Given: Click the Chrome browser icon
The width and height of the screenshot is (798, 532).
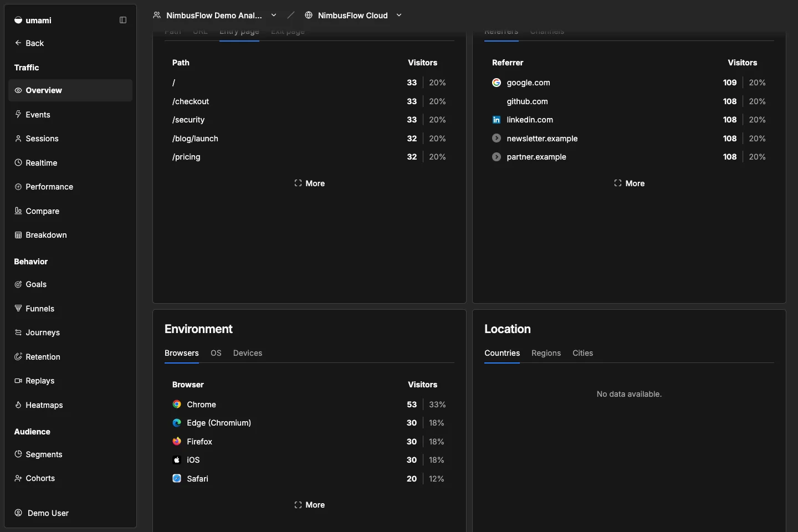Looking at the screenshot, I should (x=177, y=405).
